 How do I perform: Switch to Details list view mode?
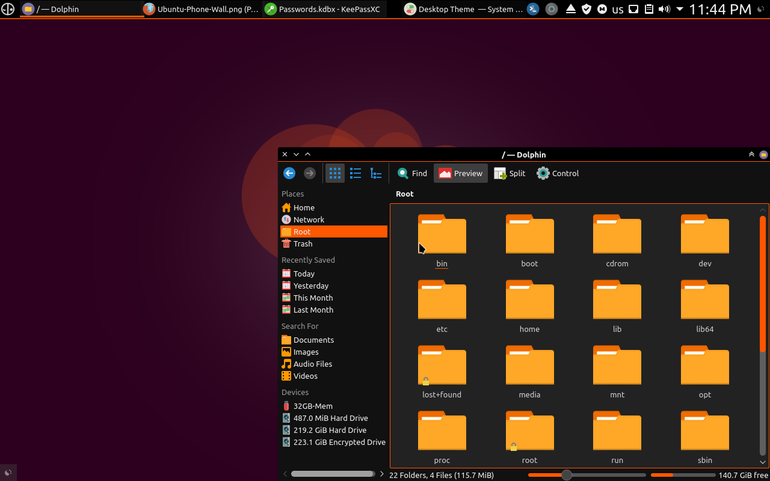coord(356,173)
